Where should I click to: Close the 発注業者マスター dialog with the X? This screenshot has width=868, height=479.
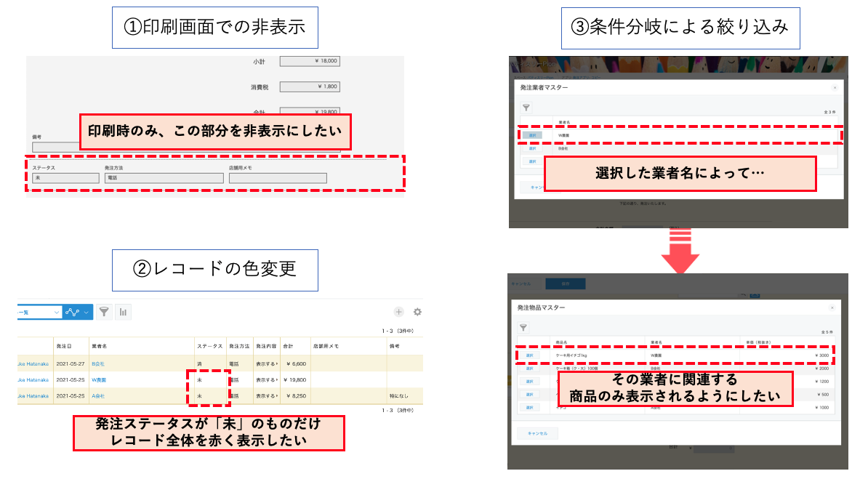point(835,87)
